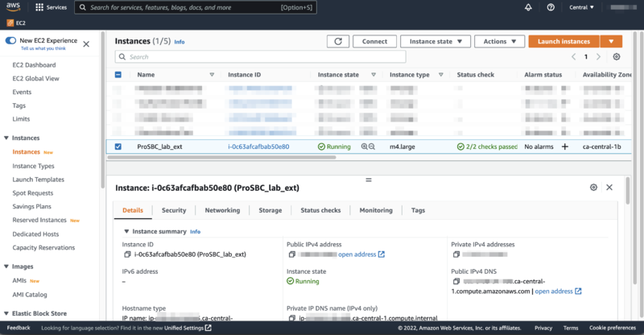The width and height of the screenshot is (644, 335).
Task: Click the top AWS search bar
Action: pos(196,7)
